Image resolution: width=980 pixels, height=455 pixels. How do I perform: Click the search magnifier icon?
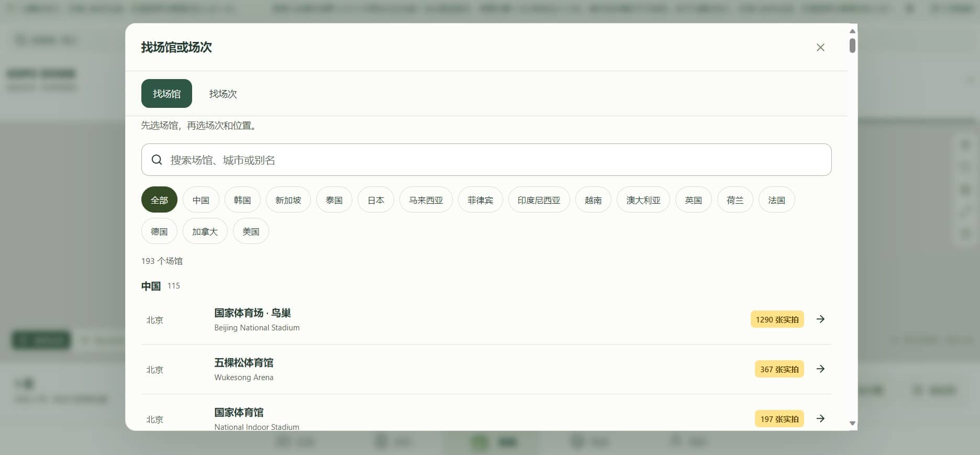tap(157, 160)
